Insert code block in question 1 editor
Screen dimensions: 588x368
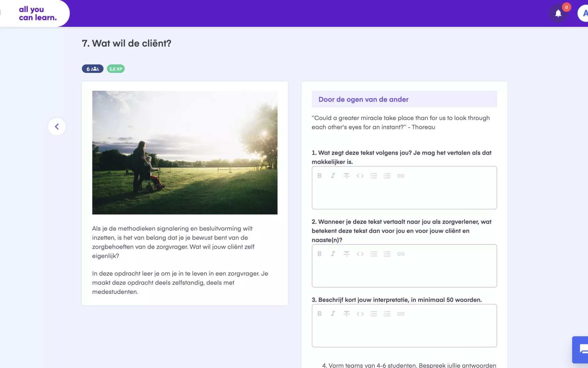click(x=360, y=176)
